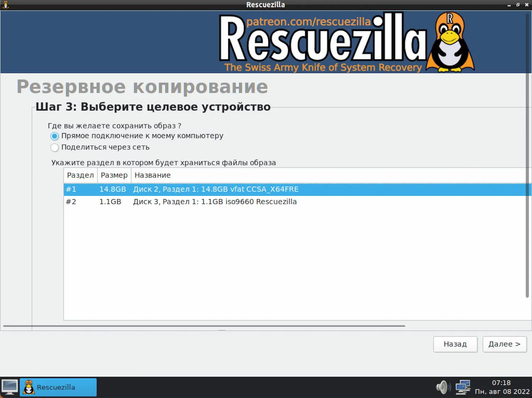Click the 14.8GB size cell

click(112, 189)
